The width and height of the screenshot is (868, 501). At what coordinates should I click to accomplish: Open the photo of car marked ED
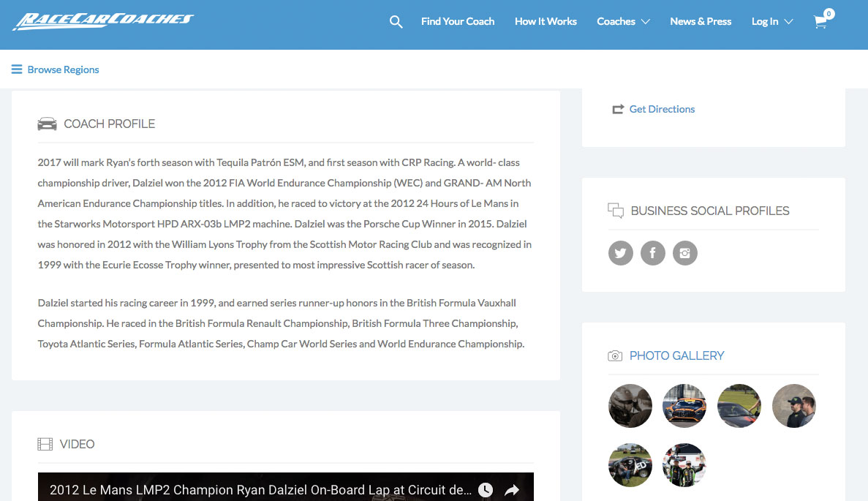[630, 465]
